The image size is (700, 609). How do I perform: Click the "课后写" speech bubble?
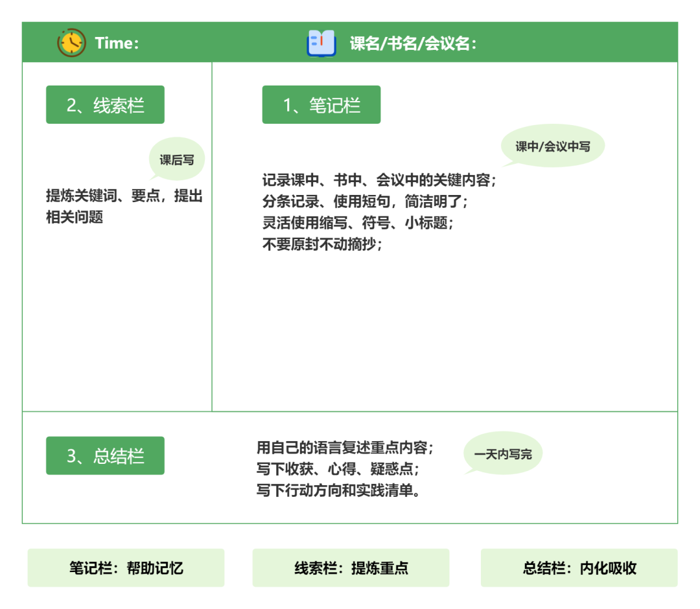click(176, 159)
